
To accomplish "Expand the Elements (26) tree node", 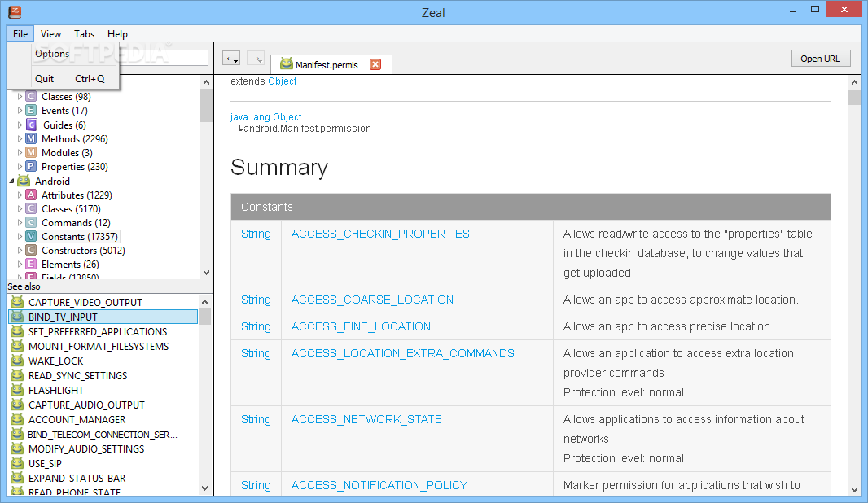I will coord(20,264).
